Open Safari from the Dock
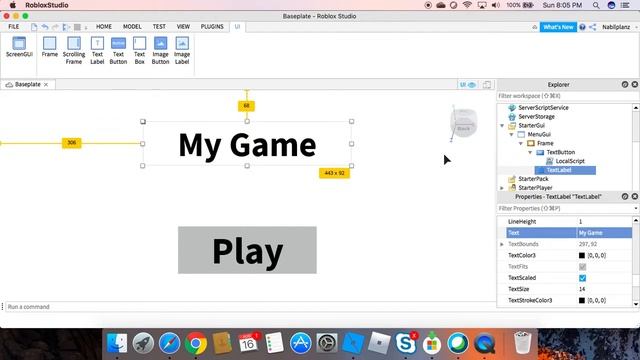640x360 pixels. coord(169,343)
